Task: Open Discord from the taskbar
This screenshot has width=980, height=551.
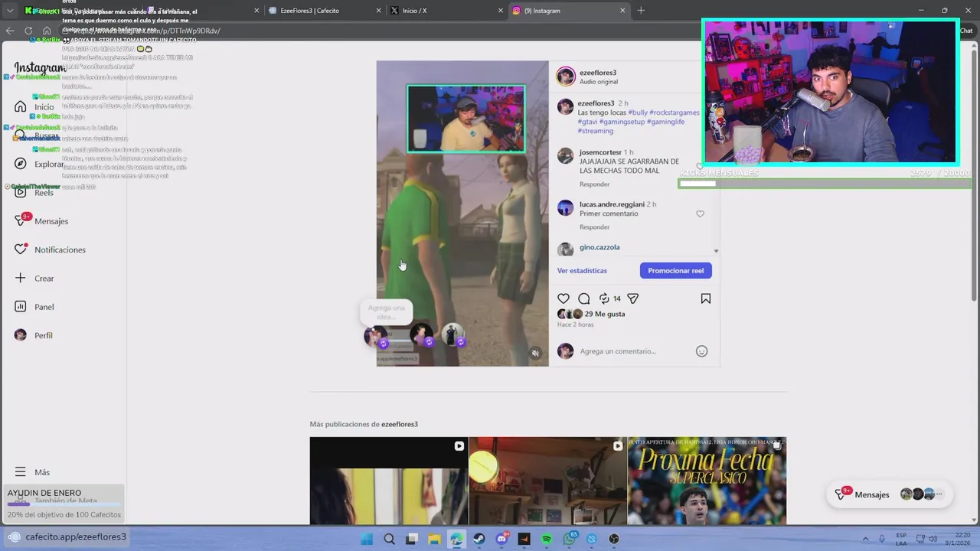Action: [x=501, y=539]
